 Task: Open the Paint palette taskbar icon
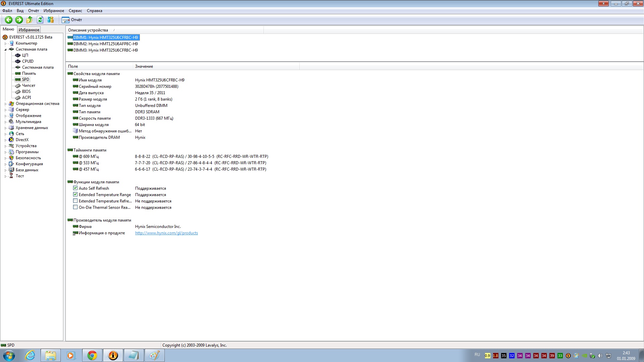coord(155,355)
